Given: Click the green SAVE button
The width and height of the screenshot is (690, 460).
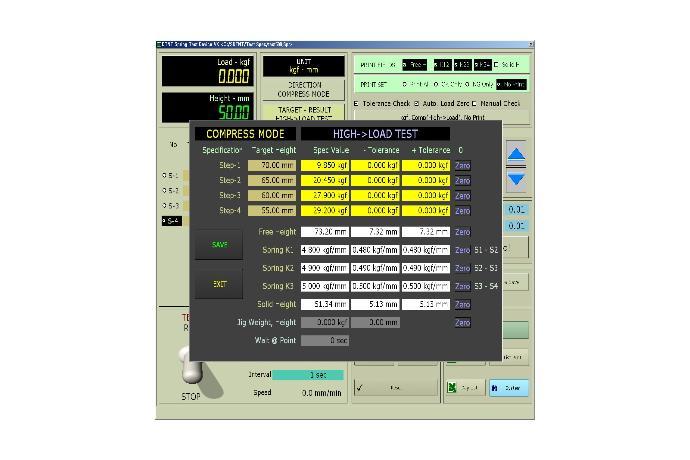Looking at the screenshot, I should [219, 244].
